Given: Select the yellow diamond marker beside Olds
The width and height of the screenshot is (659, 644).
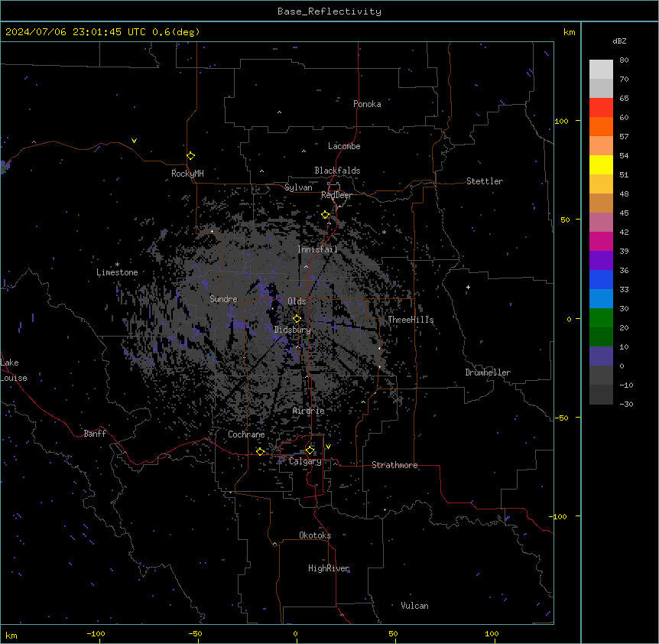Looking at the screenshot, I should [297, 319].
